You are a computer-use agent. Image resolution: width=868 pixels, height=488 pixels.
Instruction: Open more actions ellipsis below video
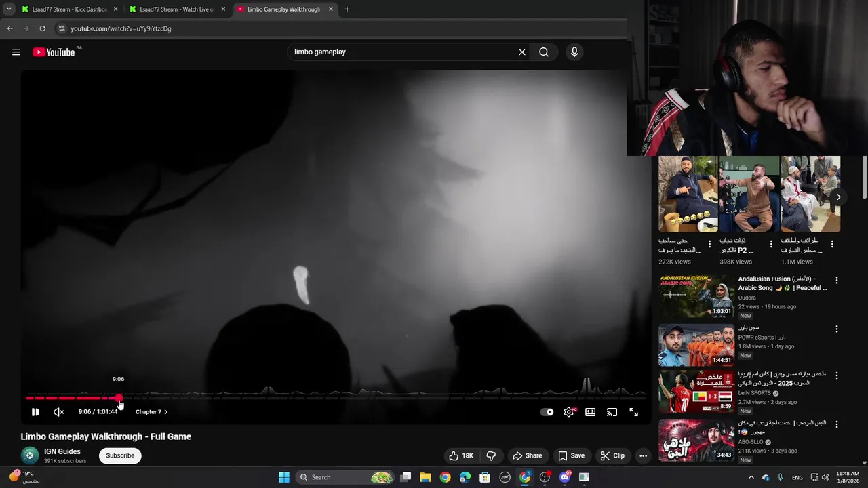(x=644, y=456)
